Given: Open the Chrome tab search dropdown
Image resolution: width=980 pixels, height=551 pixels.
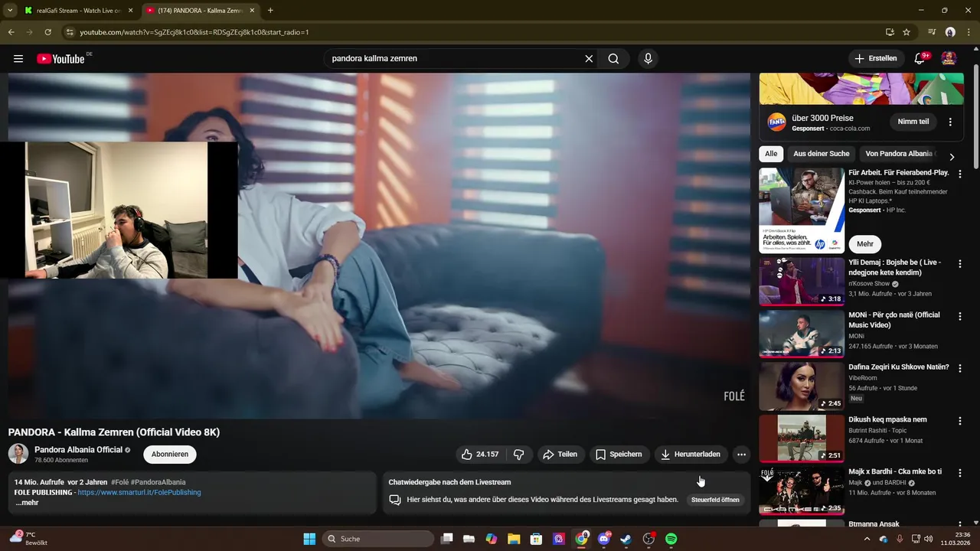Looking at the screenshot, I should [10, 11].
